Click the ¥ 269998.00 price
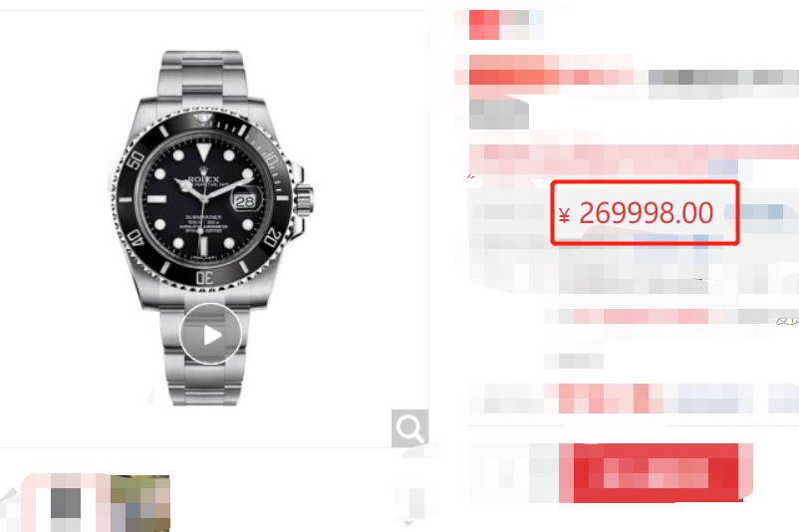Viewport: 799px width, 532px height. click(x=636, y=213)
